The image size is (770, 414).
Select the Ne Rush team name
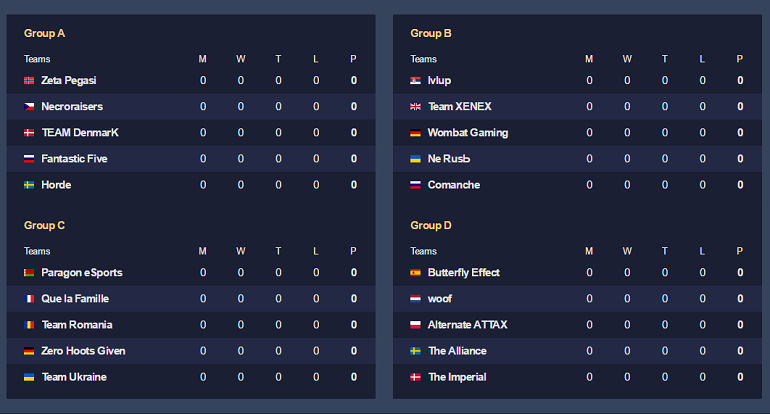click(x=449, y=159)
